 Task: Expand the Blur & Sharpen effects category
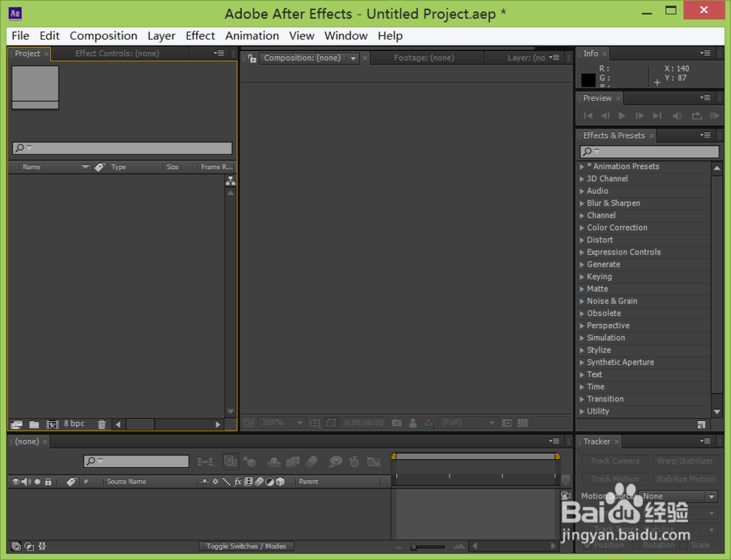point(582,203)
